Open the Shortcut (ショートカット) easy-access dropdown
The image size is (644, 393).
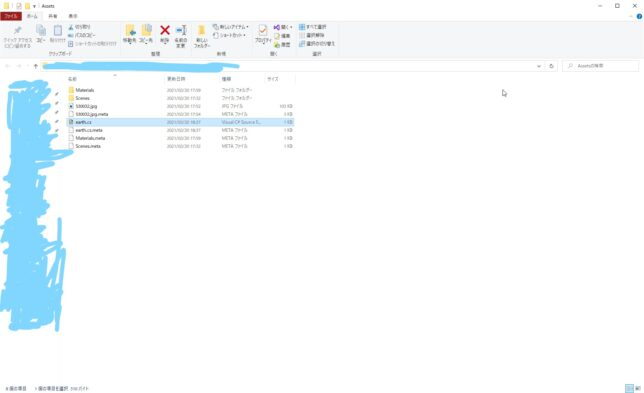pyautogui.click(x=229, y=35)
